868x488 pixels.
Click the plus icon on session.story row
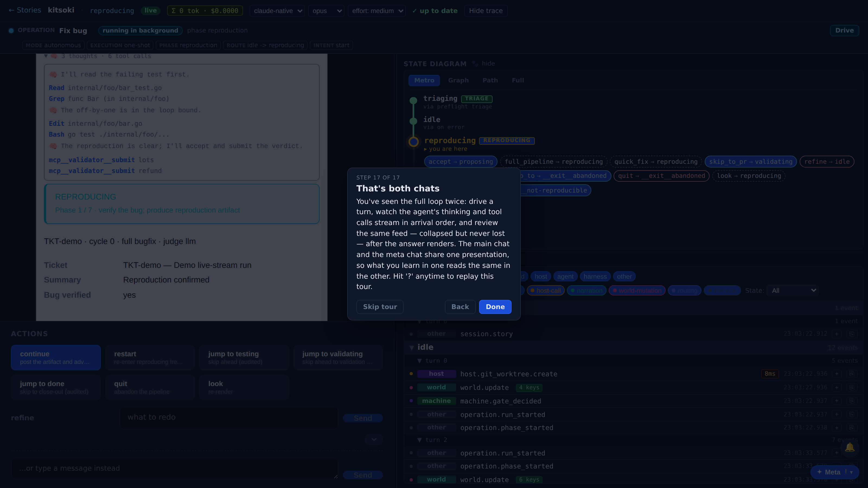tap(837, 334)
